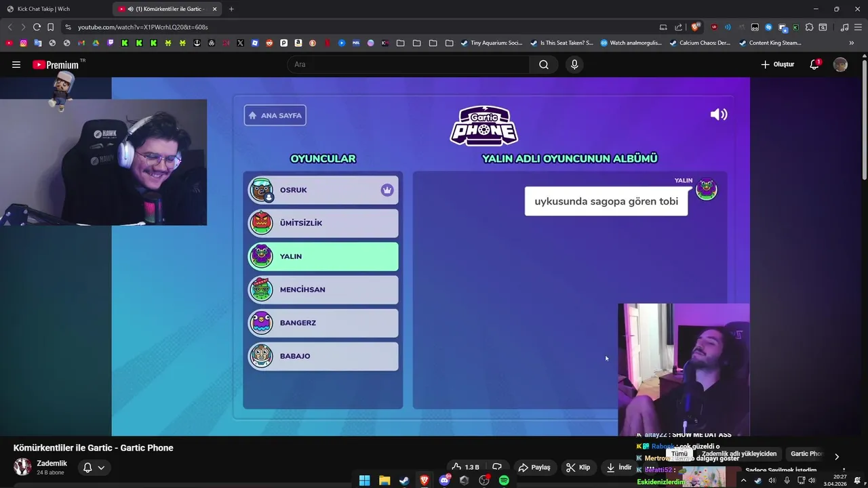
Task: Focus the YouTube 'Ara' search field
Action: pyautogui.click(x=409, y=64)
